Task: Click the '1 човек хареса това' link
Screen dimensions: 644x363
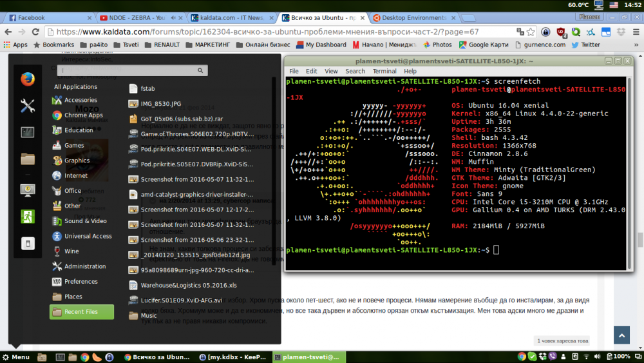Action: pos(563,341)
